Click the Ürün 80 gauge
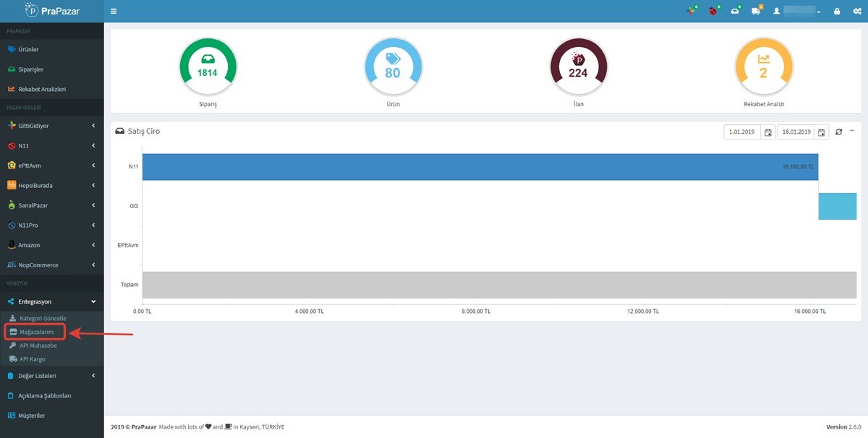The height and width of the screenshot is (438, 868). 393,66
